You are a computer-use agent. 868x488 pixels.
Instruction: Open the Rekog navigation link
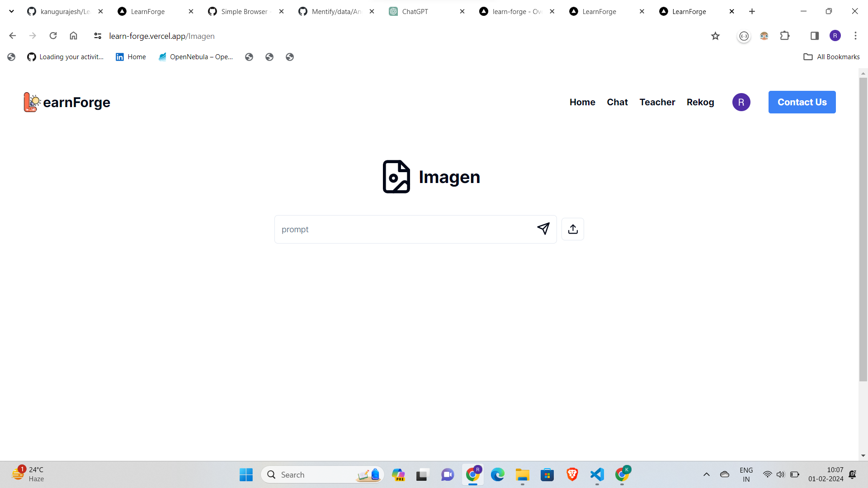700,102
